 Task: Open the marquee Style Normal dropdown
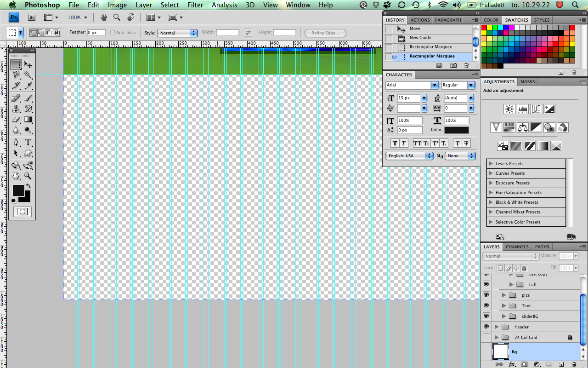click(x=177, y=33)
